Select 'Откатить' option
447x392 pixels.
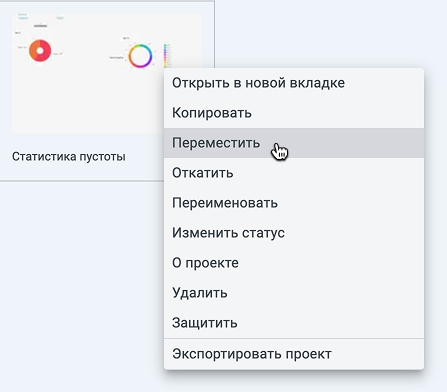294,173
